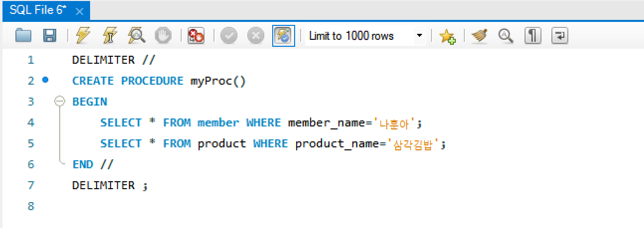Click the 'CREATE PROCEDURE' keywords
Viewport: 644px width, 228px height.
point(128,81)
